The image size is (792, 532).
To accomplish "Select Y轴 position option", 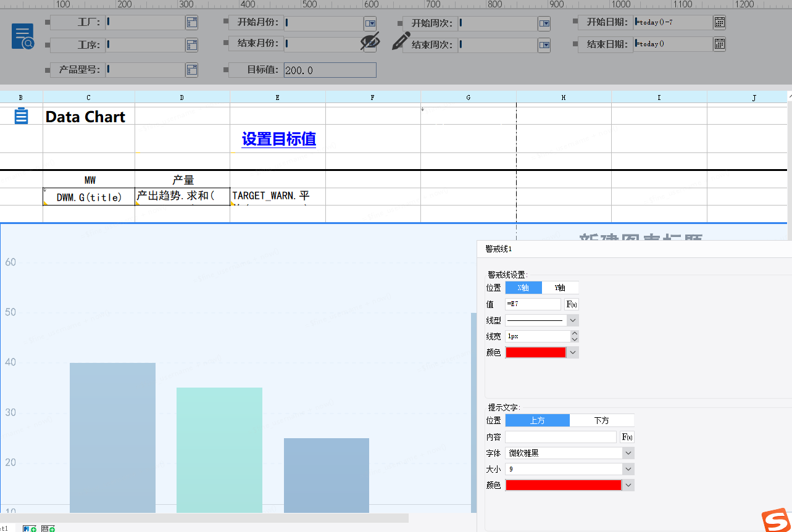I will click(x=560, y=288).
